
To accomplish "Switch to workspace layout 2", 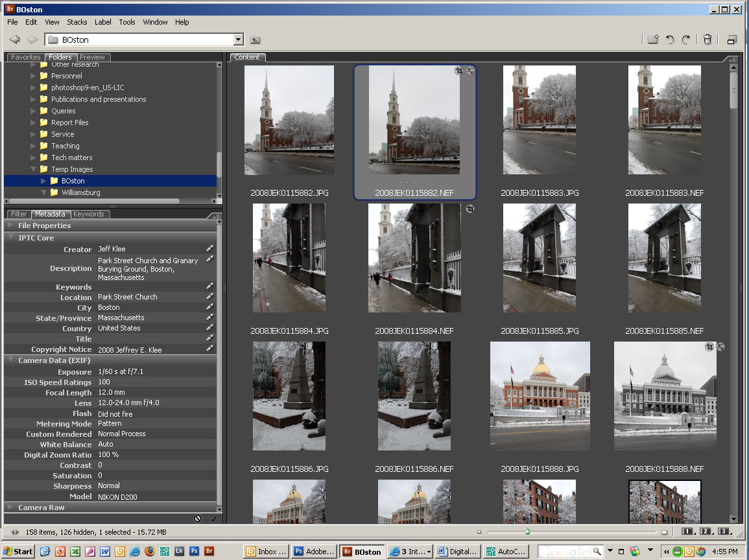I will pyautogui.click(x=705, y=531).
